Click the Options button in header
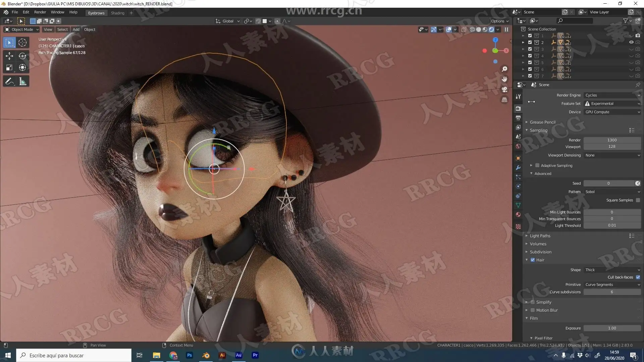Viewport: 644px width, 362px height. [x=499, y=21]
